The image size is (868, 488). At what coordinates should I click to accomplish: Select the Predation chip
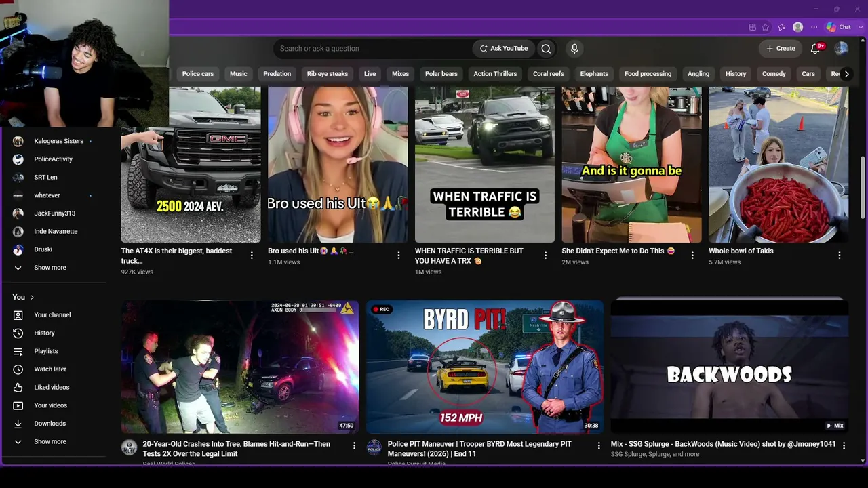coord(277,74)
